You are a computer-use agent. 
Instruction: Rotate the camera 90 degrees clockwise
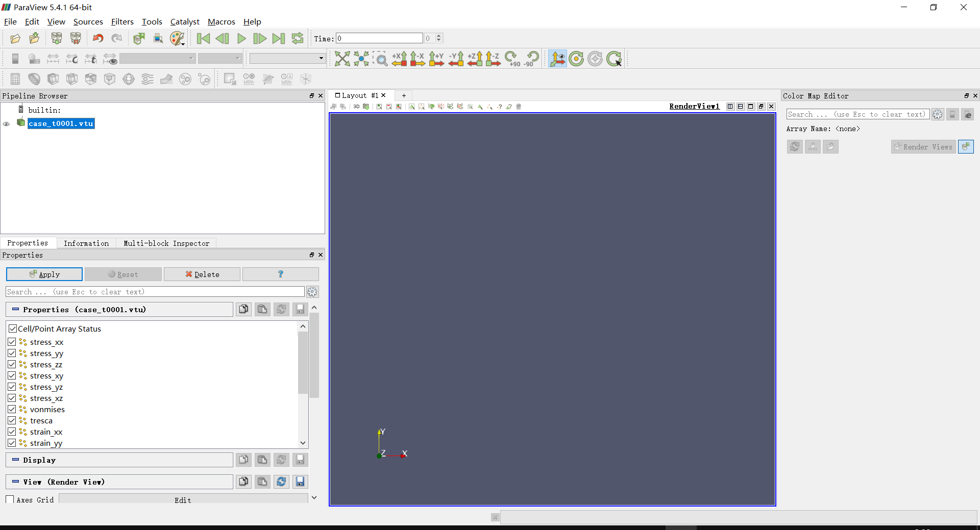coord(512,58)
